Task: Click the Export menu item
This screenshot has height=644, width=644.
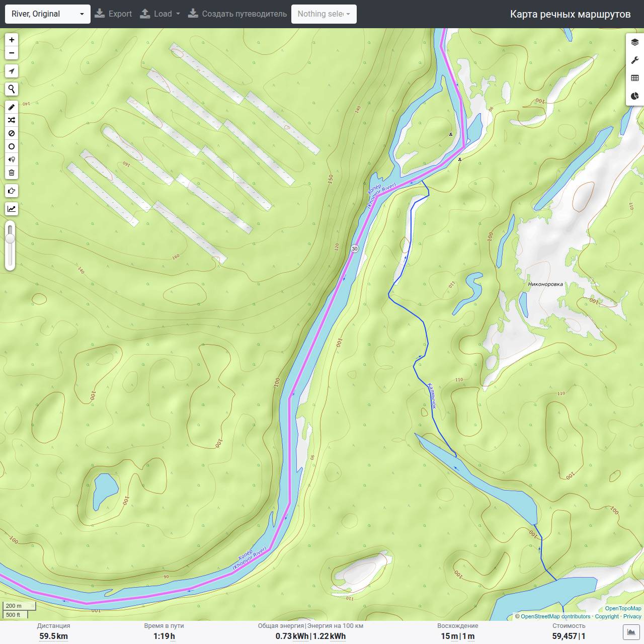Action: (x=113, y=14)
